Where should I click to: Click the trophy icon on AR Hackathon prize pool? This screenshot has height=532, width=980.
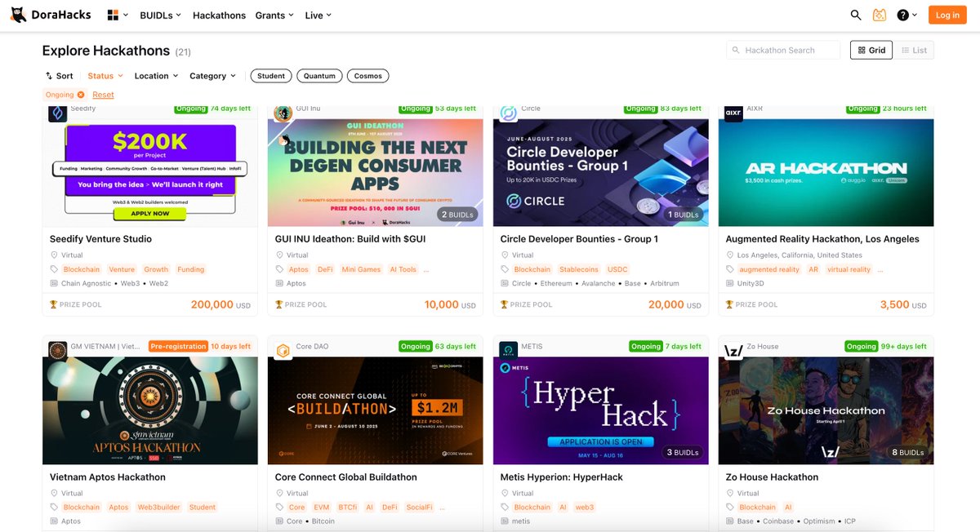coord(729,304)
